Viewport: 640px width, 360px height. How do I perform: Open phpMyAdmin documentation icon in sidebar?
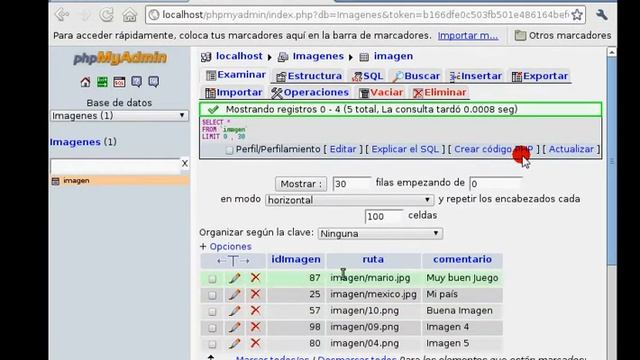[x=137, y=82]
